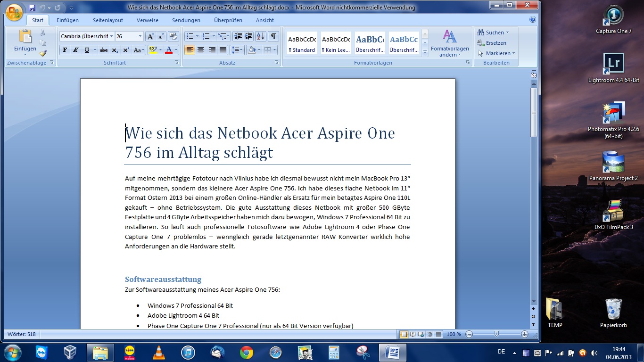Sort text with the A-Z icon
Image resolution: width=644 pixels, height=362 pixels.
pyautogui.click(x=261, y=36)
